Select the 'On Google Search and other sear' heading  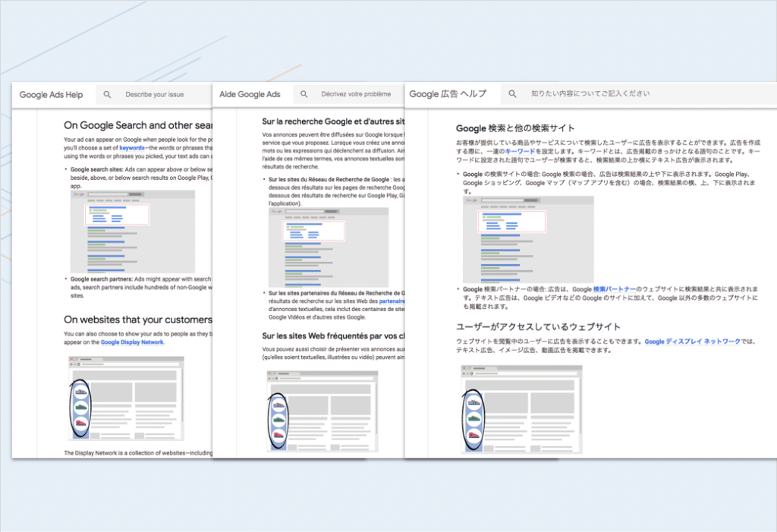pyautogui.click(x=138, y=125)
